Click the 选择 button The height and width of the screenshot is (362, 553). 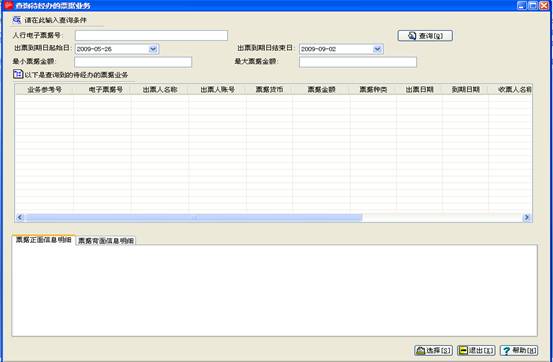433,350
